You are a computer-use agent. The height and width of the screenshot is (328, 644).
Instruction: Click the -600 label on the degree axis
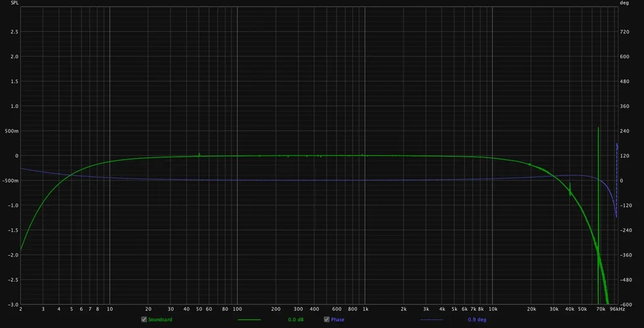(624, 304)
